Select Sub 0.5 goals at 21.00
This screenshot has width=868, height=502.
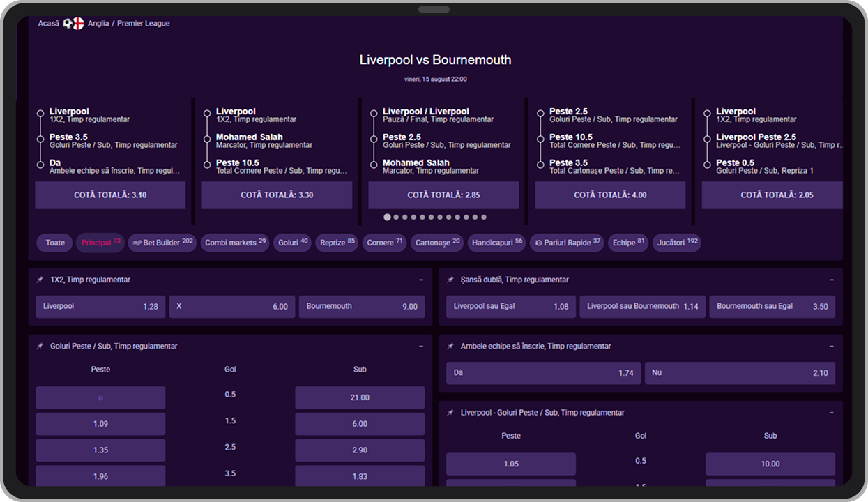(360, 397)
